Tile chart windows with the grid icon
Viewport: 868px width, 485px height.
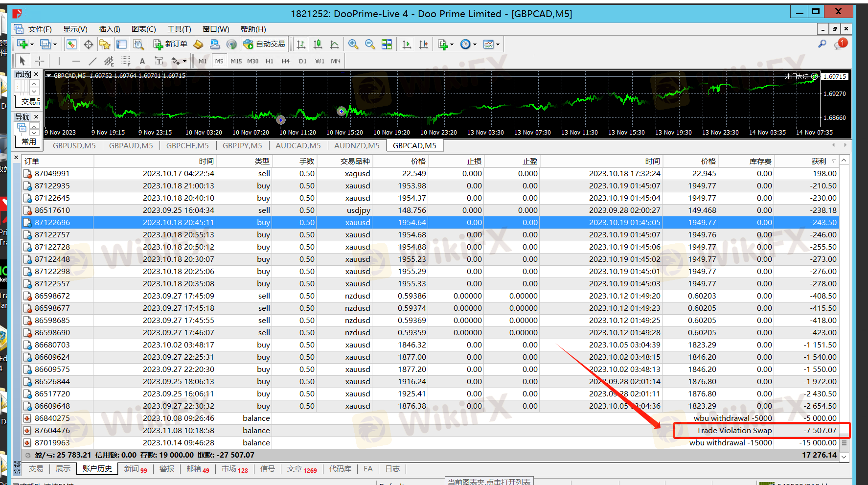coord(387,45)
